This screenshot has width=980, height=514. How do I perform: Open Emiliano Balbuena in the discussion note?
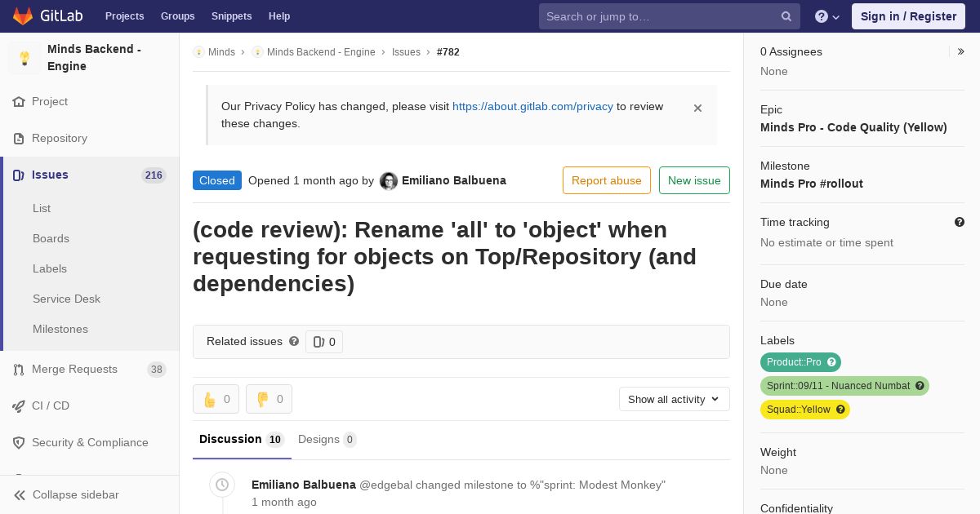[x=304, y=485]
